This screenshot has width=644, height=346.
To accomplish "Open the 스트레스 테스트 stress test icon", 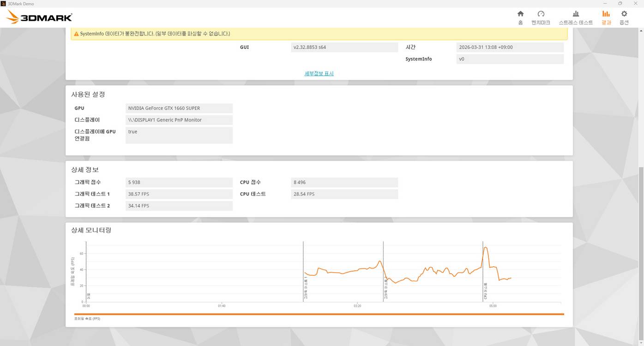I will 576,14.
